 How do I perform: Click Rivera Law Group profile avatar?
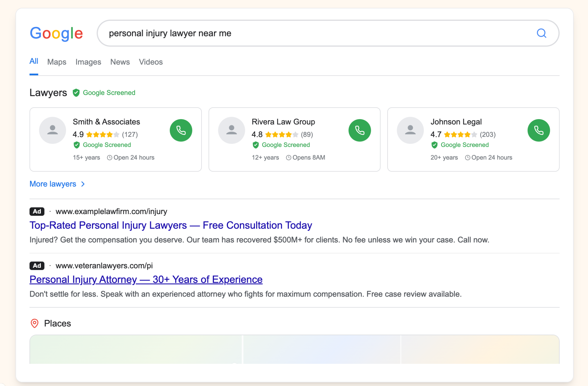(231, 130)
